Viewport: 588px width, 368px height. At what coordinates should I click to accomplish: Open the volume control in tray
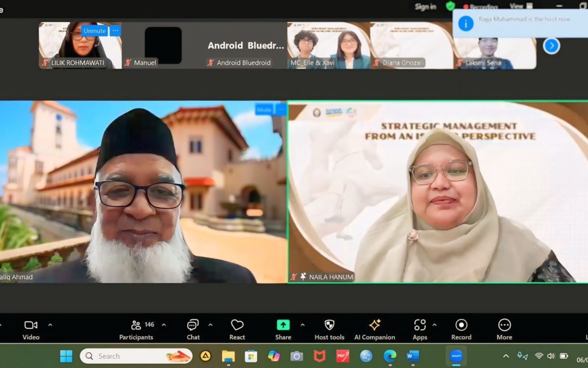[551, 356]
